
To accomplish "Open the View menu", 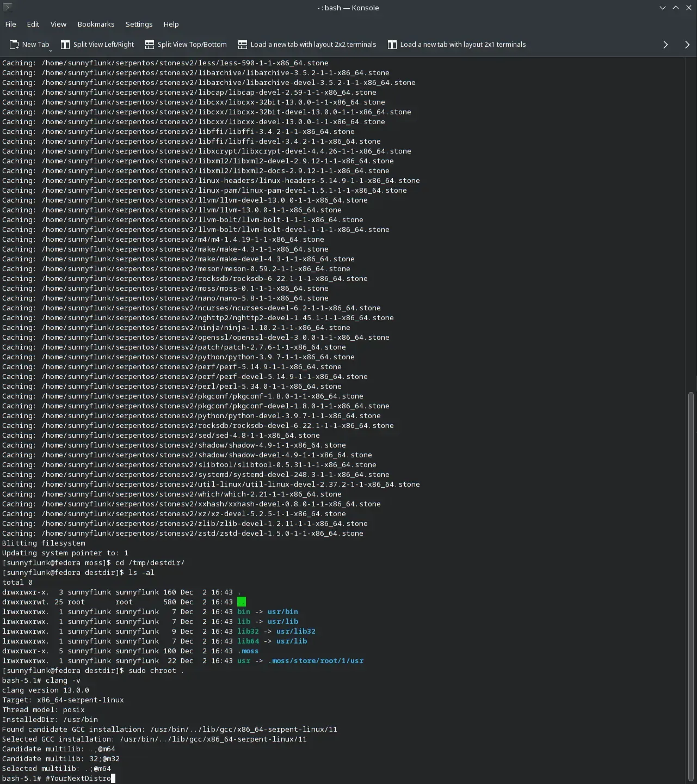I will (58, 24).
